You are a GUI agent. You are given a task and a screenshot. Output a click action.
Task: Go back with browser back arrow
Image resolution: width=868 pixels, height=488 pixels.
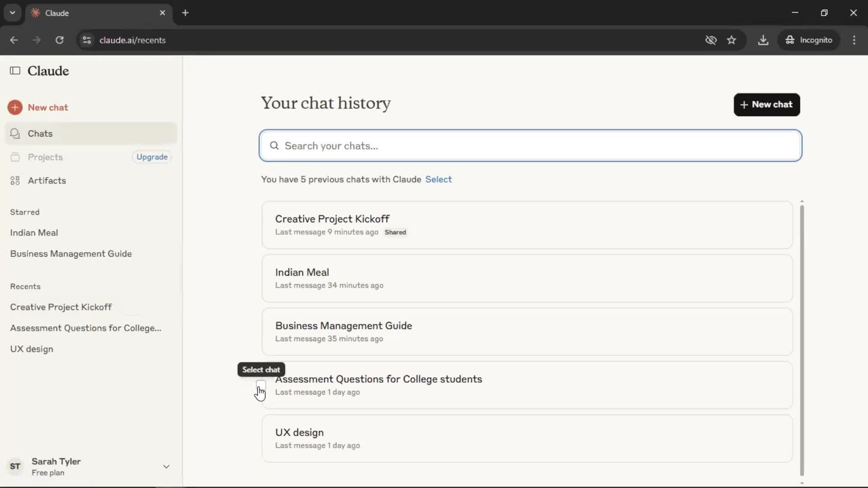[14, 40]
